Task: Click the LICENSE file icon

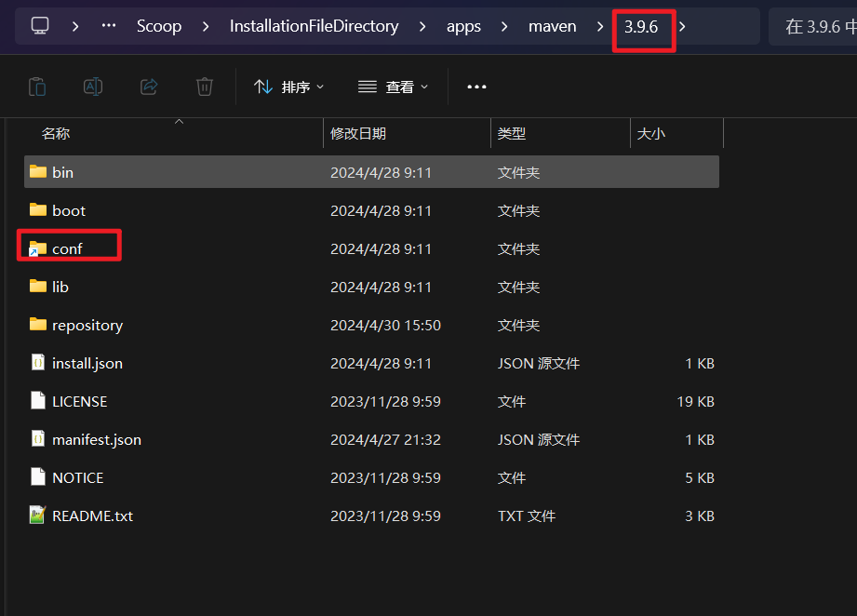Action: coord(38,401)
